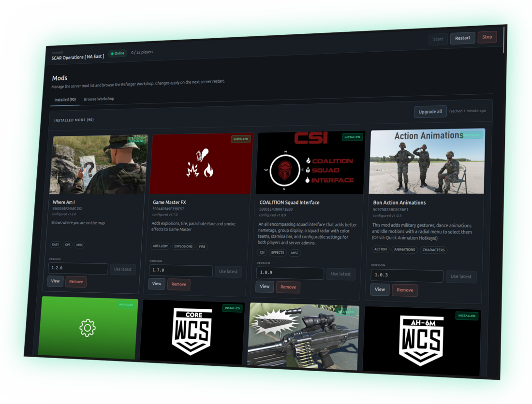Viewport: 532px width, 404px height.
Task: Click Upgrade all button
Action: 430,112
